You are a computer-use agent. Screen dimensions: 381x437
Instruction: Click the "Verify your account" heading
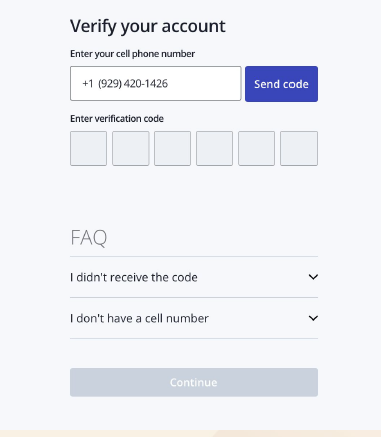tap(148, 26)
